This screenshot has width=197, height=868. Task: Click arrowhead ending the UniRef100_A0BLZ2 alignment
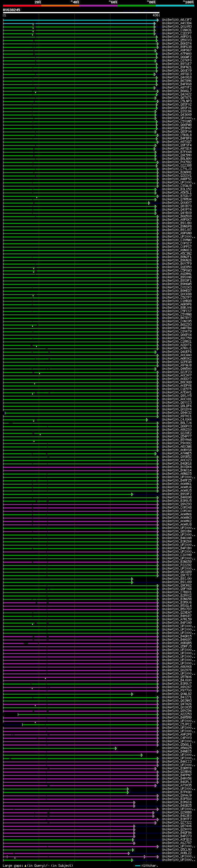click(129, 853)
